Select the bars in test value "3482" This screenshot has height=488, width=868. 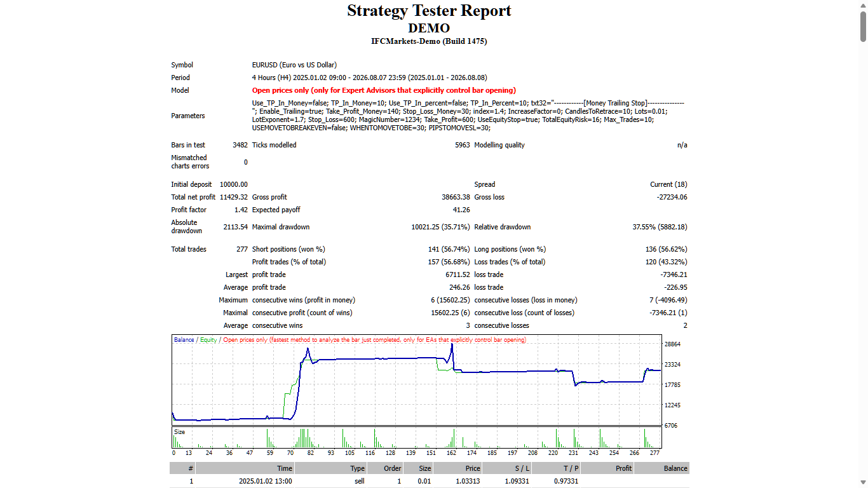point(240,145)
